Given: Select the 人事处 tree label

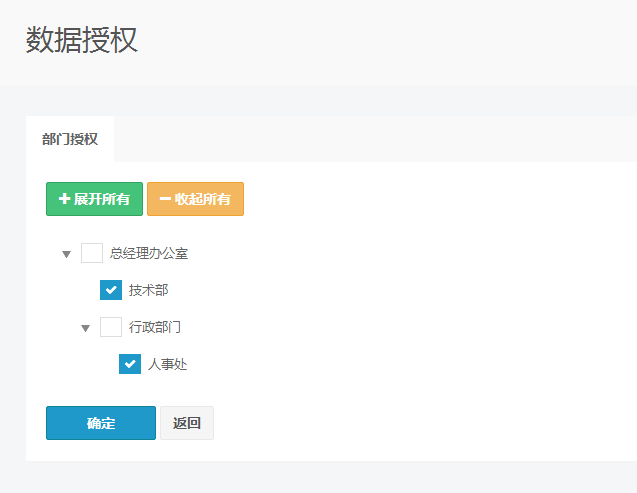Looking at the screenshot, I should (x=167, y=364).
